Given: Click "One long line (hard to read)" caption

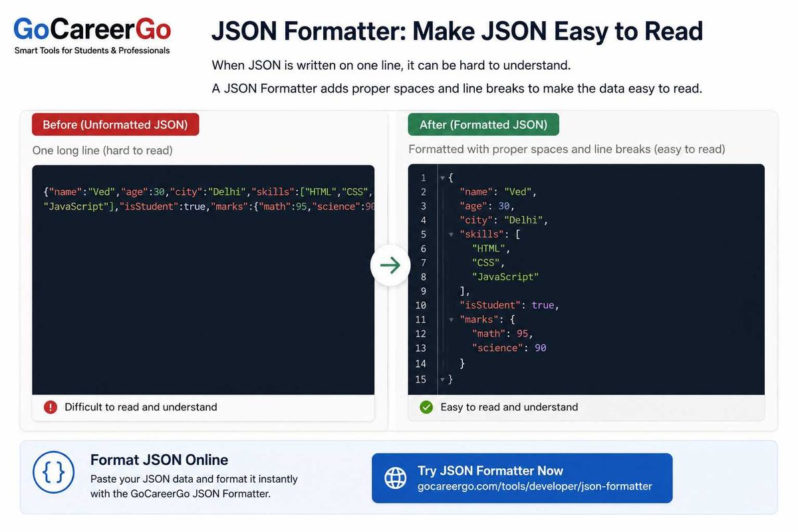Looking at the screenshot, I should pos(102,150).
